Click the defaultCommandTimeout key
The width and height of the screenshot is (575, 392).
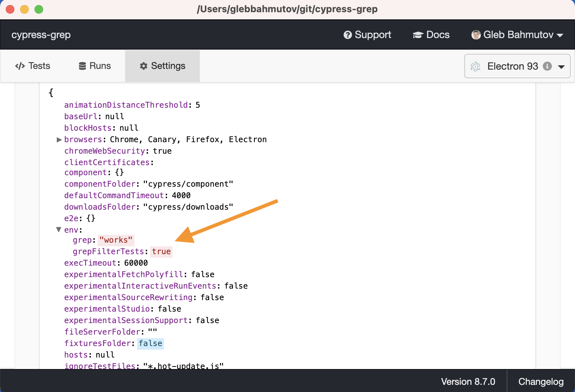click(114, 195)
